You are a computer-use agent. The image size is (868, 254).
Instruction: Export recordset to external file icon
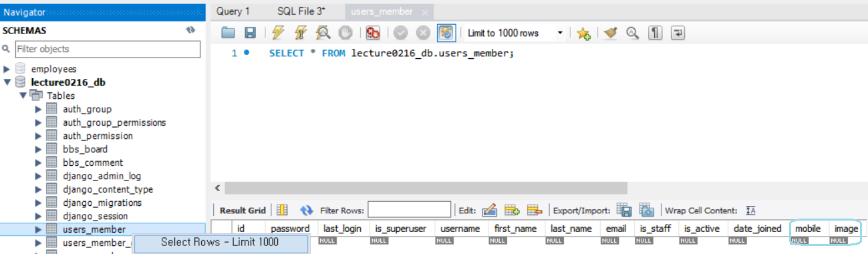coord(624,210)
